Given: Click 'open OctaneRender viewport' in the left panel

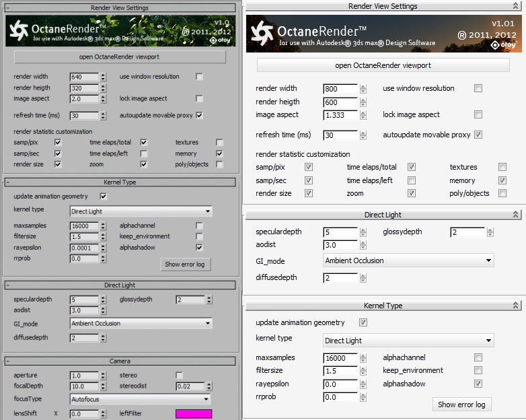Looking at the screenshot, I should point(120,57).
